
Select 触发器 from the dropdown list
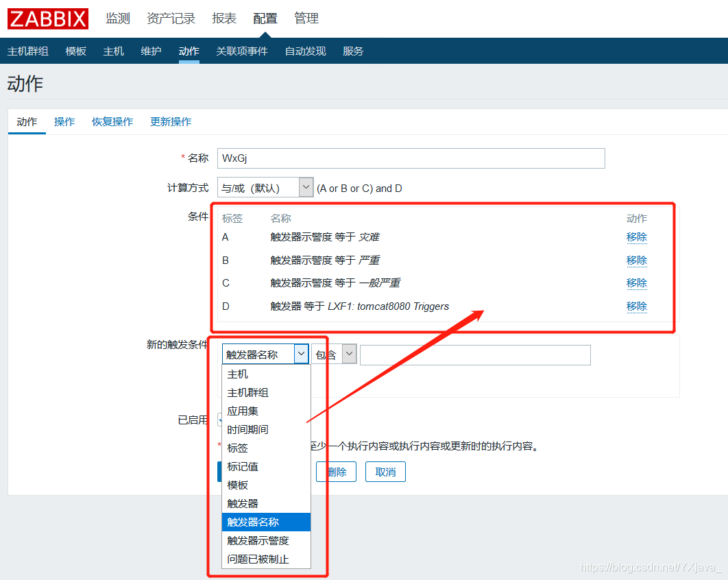[267, 504]
